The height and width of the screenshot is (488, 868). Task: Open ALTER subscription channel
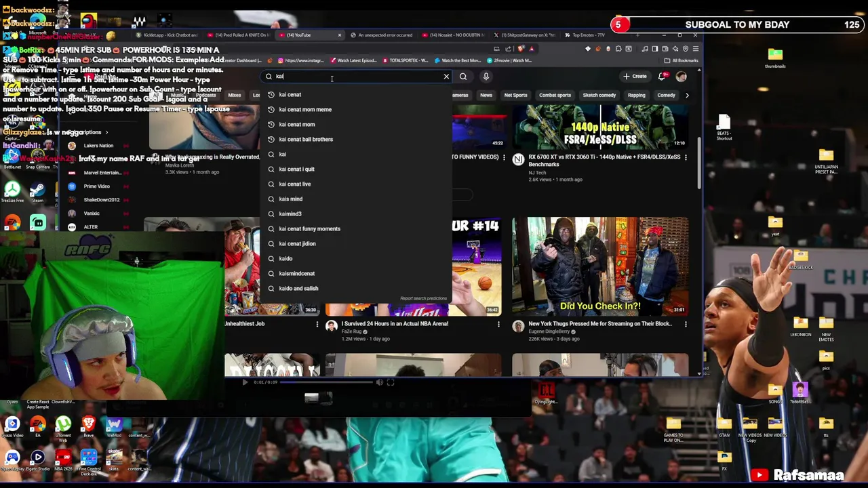[99, 227]
